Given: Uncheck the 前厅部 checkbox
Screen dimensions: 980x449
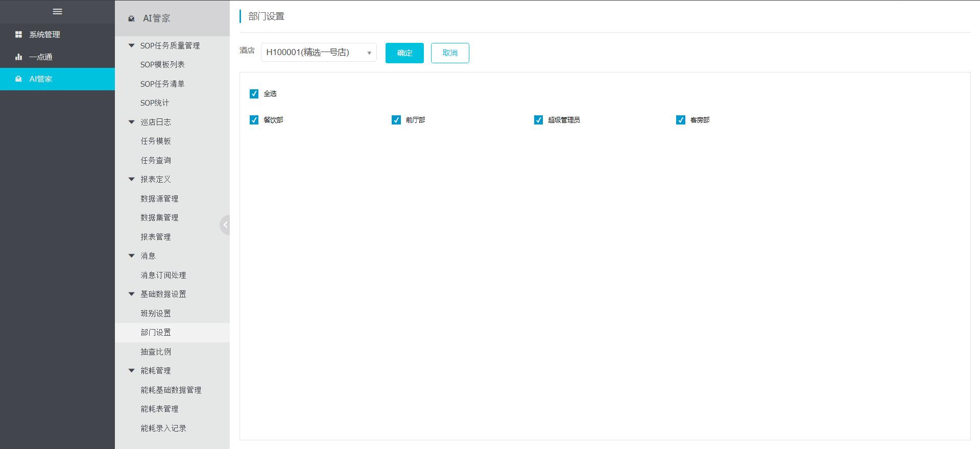Looking at the screenshot, I should [x=396, y=120].
